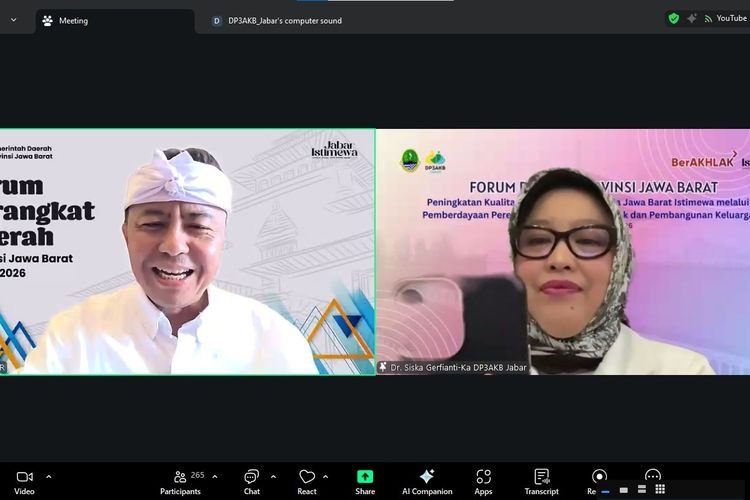Click the Record circle icon
This screenshot has width=750, height=500.
coord(599,477)
